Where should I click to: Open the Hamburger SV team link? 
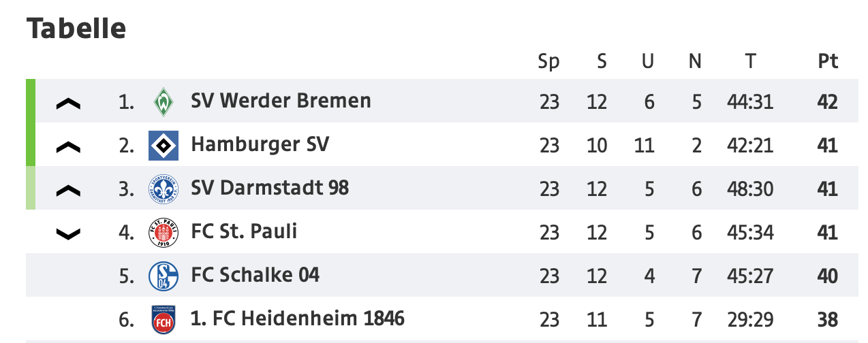click(260, 145)
